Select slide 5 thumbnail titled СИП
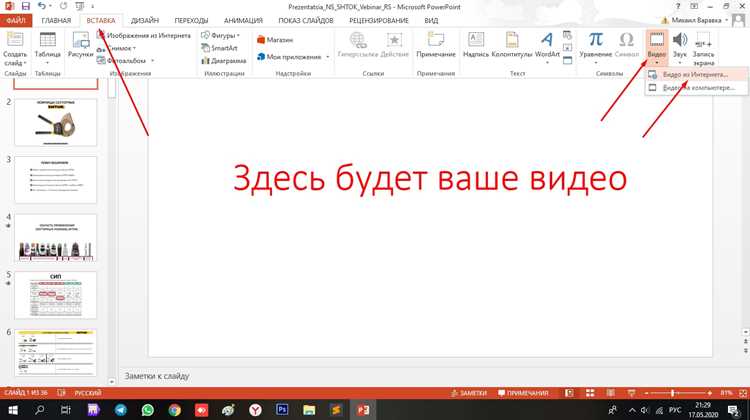Screen dimensions: 750x420 tap(55, 295)
